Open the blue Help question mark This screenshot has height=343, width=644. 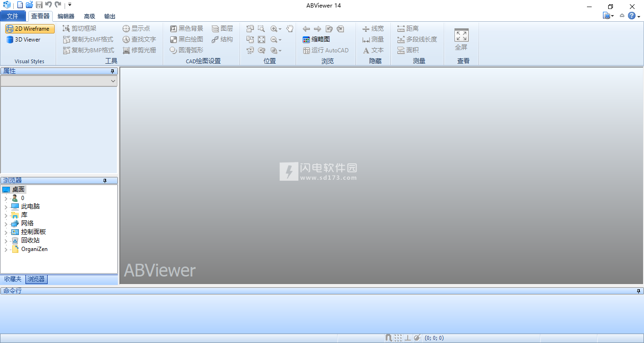pos(632,16)
